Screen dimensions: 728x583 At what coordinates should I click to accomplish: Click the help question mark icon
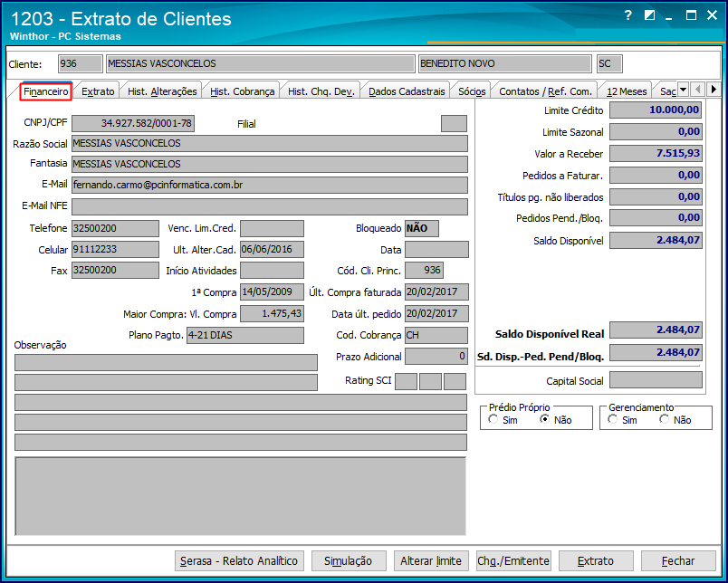(628, 15)
